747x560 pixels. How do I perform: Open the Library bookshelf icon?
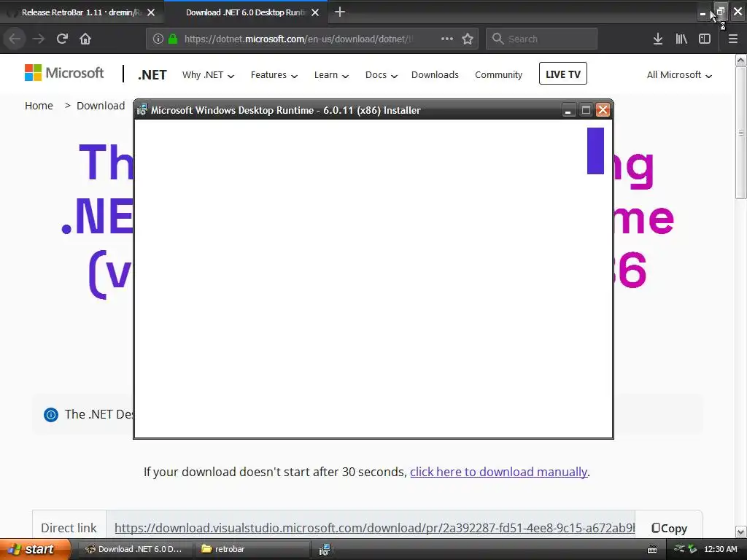point(681,39)
